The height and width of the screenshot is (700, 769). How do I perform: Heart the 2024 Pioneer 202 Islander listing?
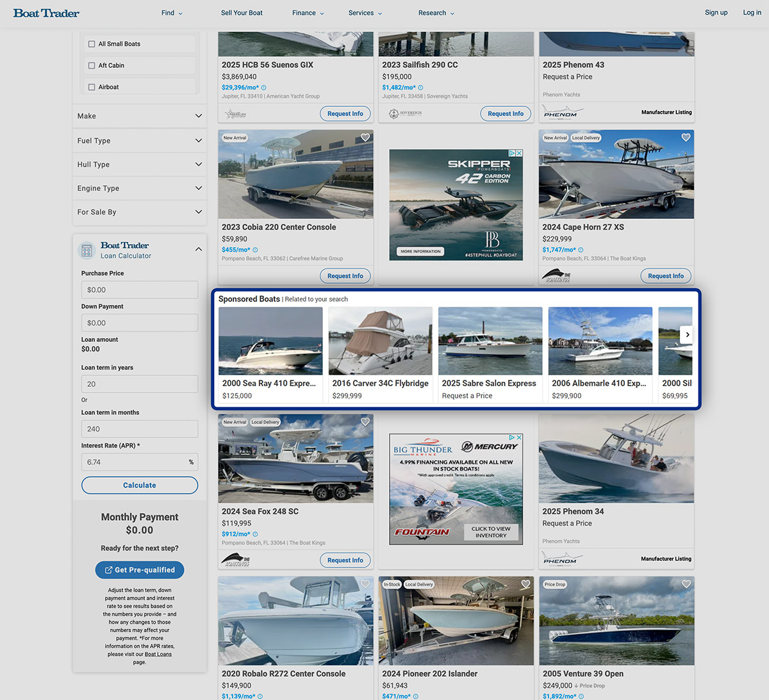pyautogui.click(x=525, y=584)
